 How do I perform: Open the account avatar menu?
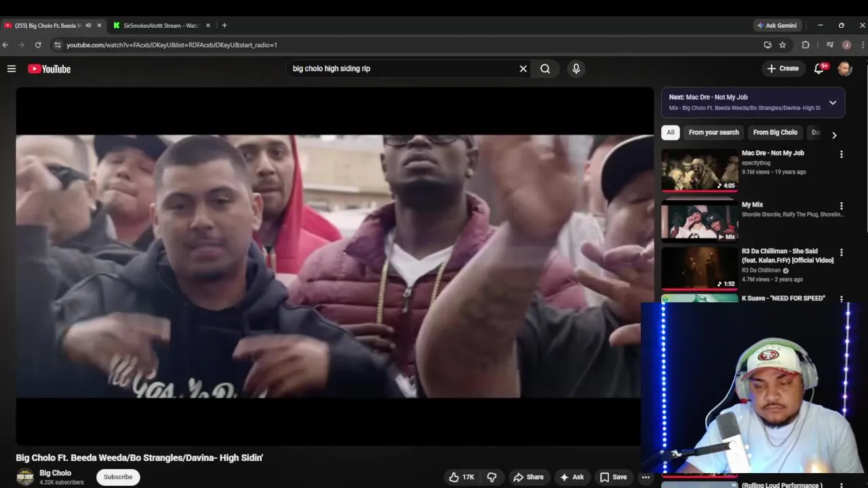tap(844, 68)
